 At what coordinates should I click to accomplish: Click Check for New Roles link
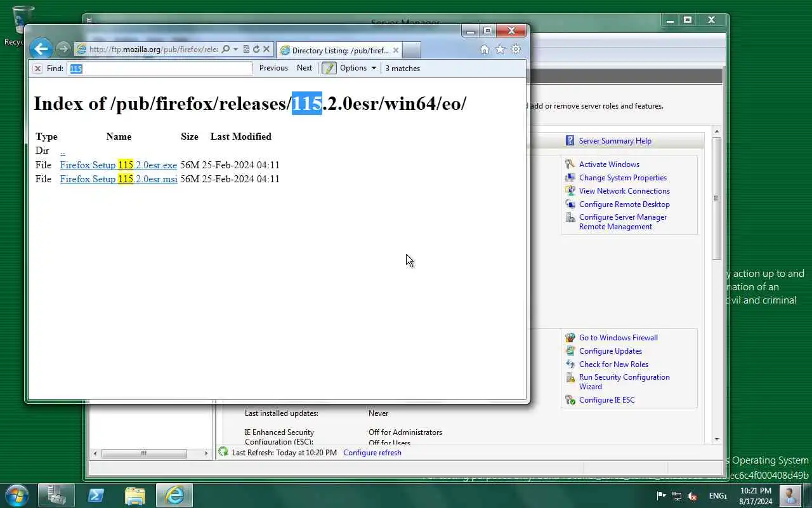613,364
